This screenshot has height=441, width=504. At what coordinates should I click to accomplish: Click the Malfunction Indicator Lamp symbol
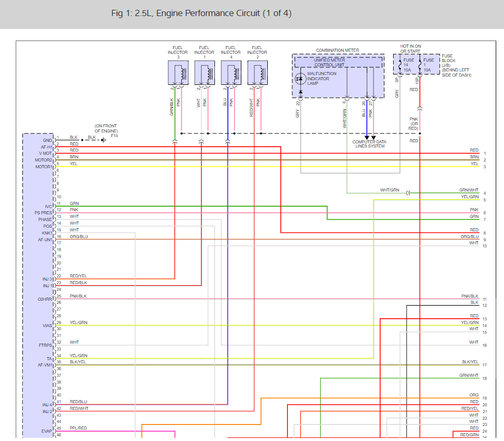point(300,79)
